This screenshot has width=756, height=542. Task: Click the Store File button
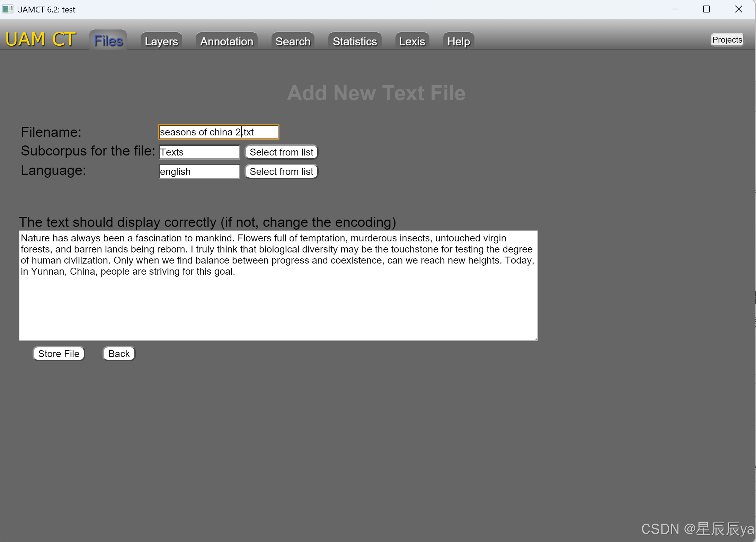click(x=58, y=353)
